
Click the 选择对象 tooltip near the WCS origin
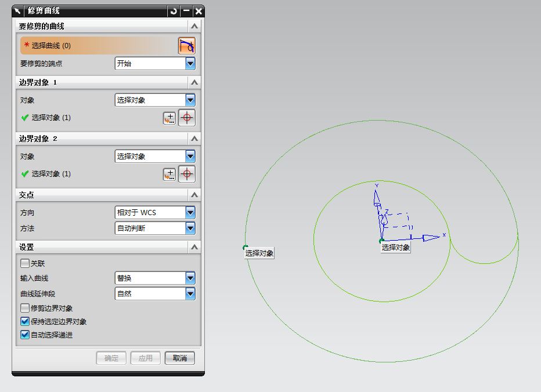[x=396, y=247]
